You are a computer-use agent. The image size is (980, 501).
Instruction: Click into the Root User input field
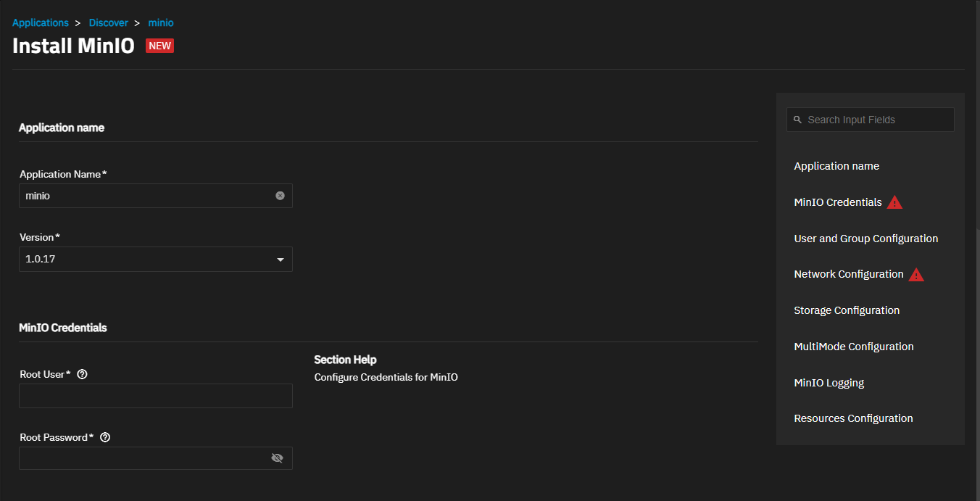(x=156, y=396)
